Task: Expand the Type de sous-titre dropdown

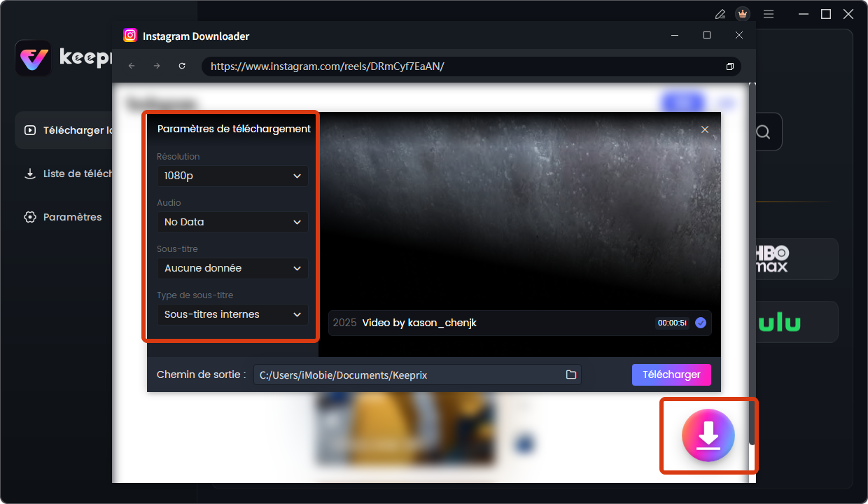Action: (x=232, y=314)
